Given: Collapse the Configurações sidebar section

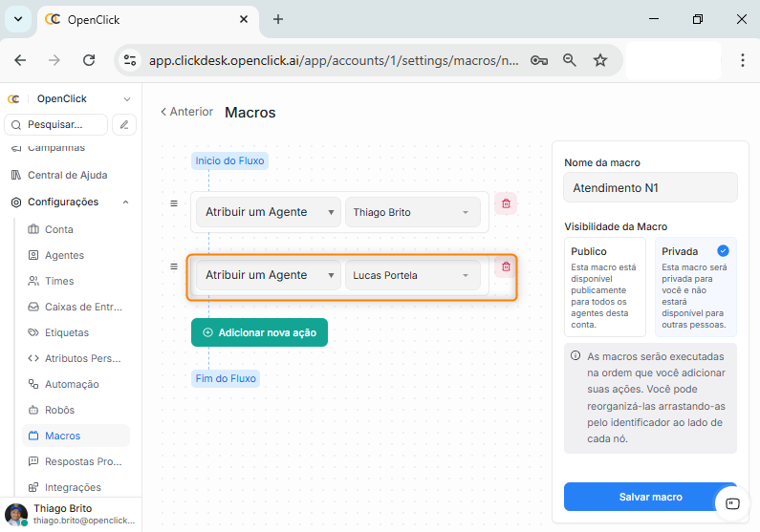Looking at the screenshot, I should tap(125, 202).
